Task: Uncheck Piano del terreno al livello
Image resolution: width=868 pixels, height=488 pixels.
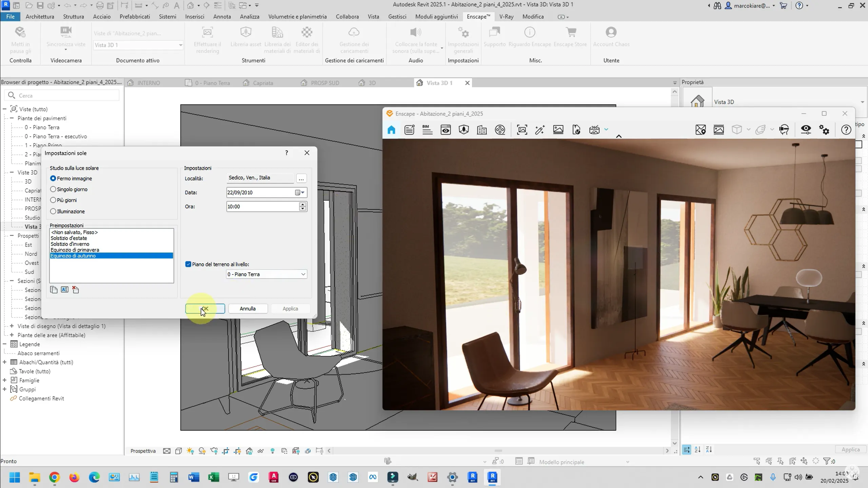Action: click(x=188, y=264)
